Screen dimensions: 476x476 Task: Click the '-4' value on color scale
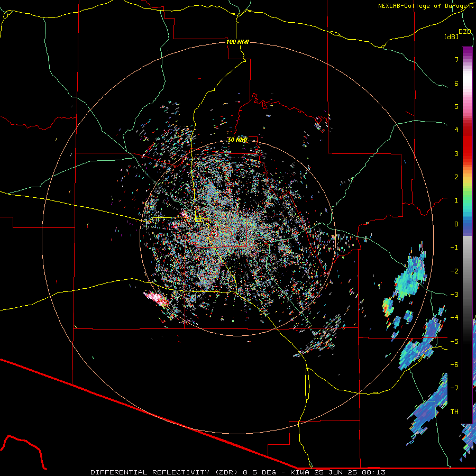pyautogui.click(x=454, y=318)
